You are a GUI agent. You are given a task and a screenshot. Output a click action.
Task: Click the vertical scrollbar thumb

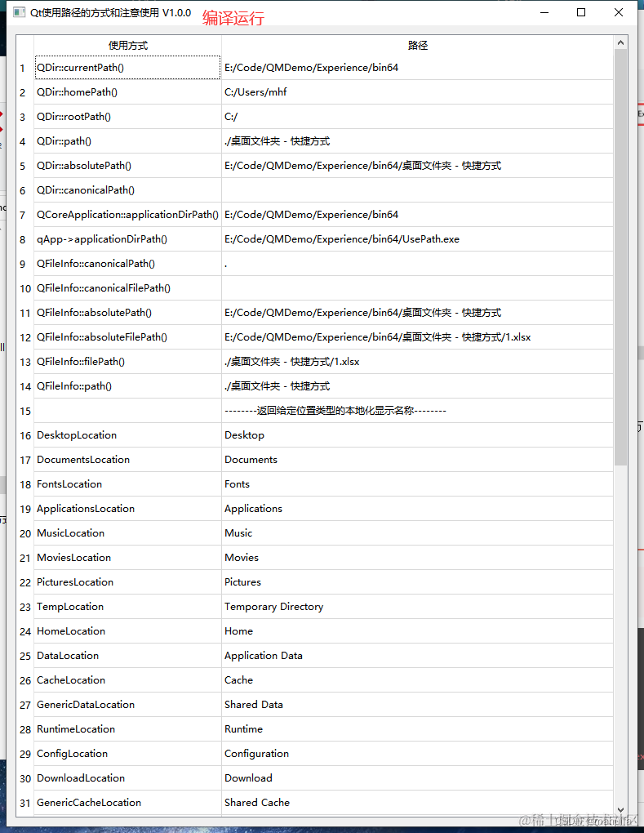coord(620,257)
